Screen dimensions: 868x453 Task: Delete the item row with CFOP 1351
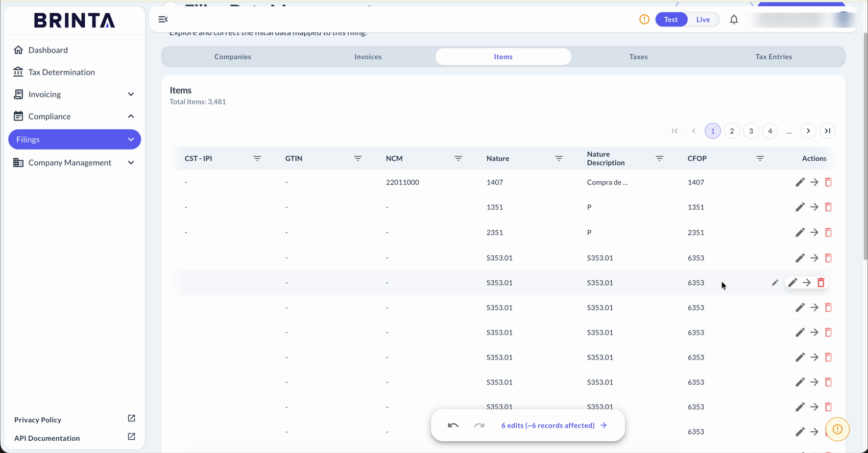(x=828, y=207)
